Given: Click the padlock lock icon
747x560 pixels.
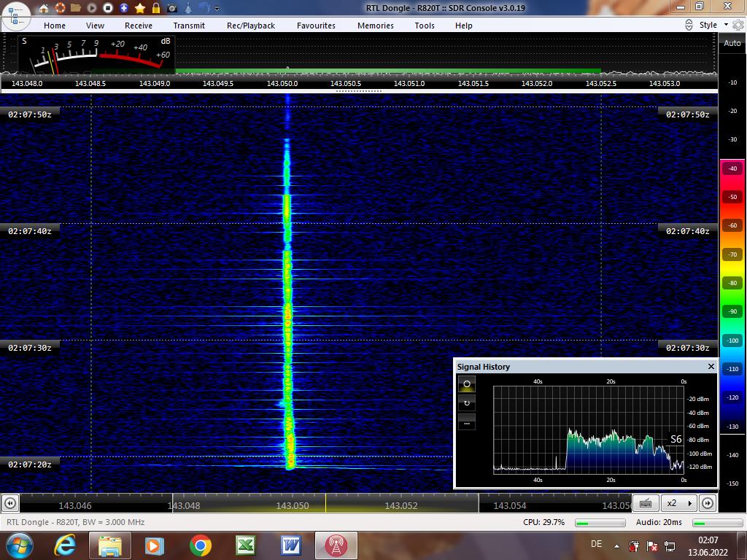Looking at the screenshot, I should pyautogui.click(x=156, y=8).
